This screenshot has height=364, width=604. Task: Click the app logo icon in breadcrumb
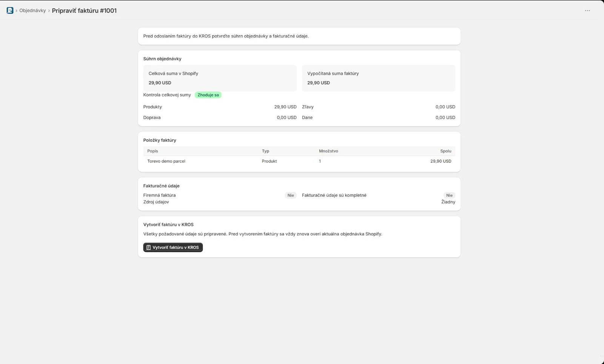pyautogui.click(x=10, y=11)
